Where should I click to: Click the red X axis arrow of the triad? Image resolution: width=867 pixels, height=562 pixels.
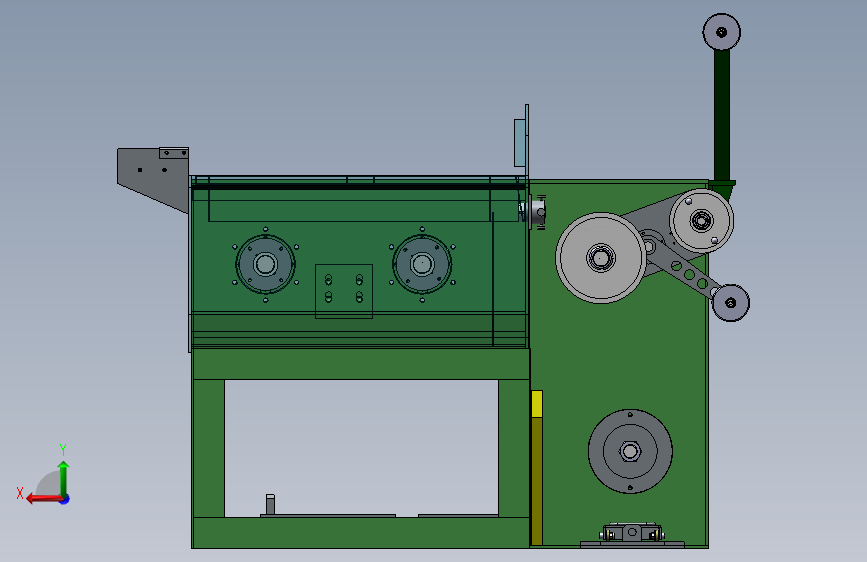pos(43,499)
